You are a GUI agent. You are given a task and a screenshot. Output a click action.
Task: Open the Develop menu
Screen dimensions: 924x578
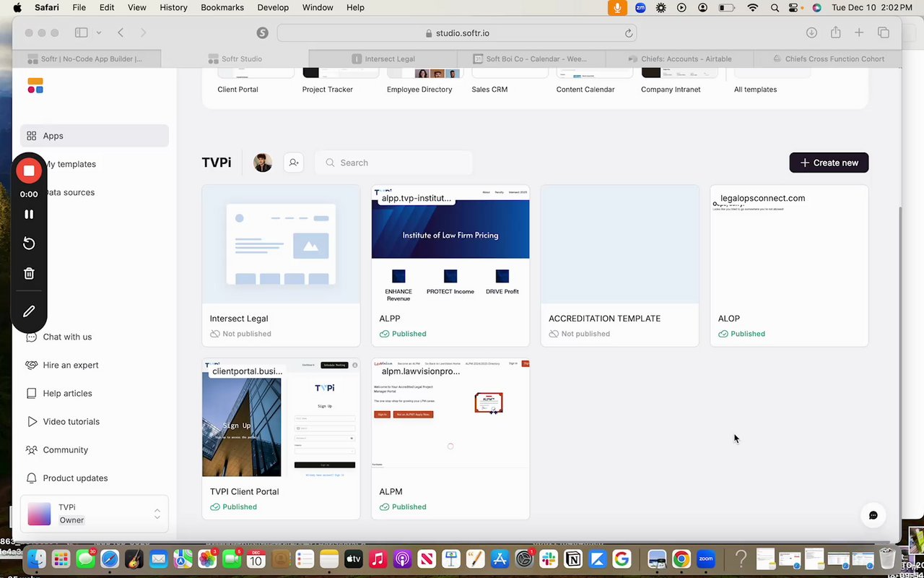273,7
